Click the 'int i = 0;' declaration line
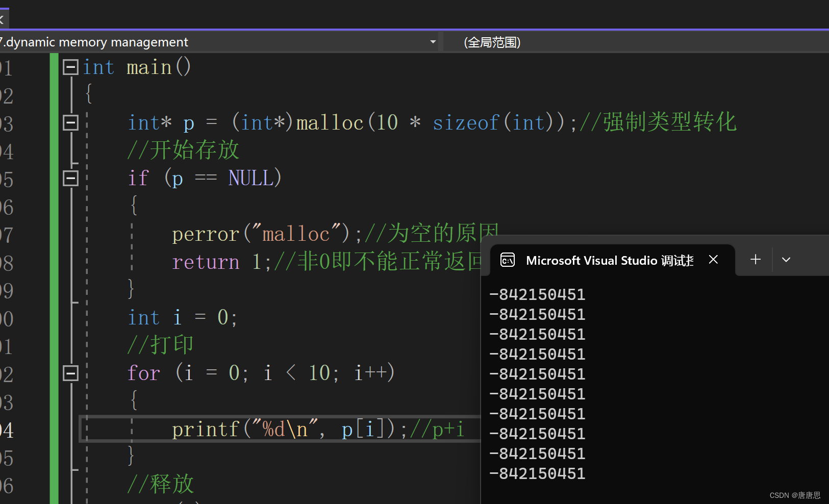 (x=183, y=318)
